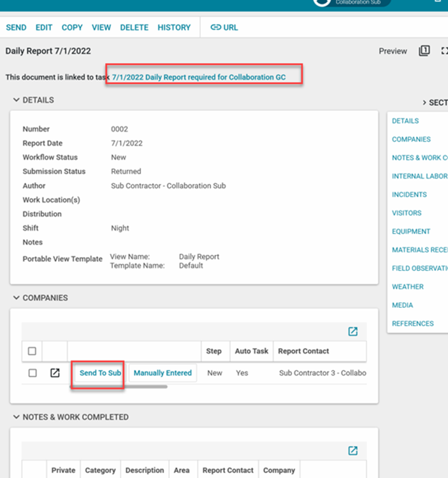Collapse the NOTES & WORK COMPLETED section
The height and width of the screenshot is (478, 448).
point(16,417)
